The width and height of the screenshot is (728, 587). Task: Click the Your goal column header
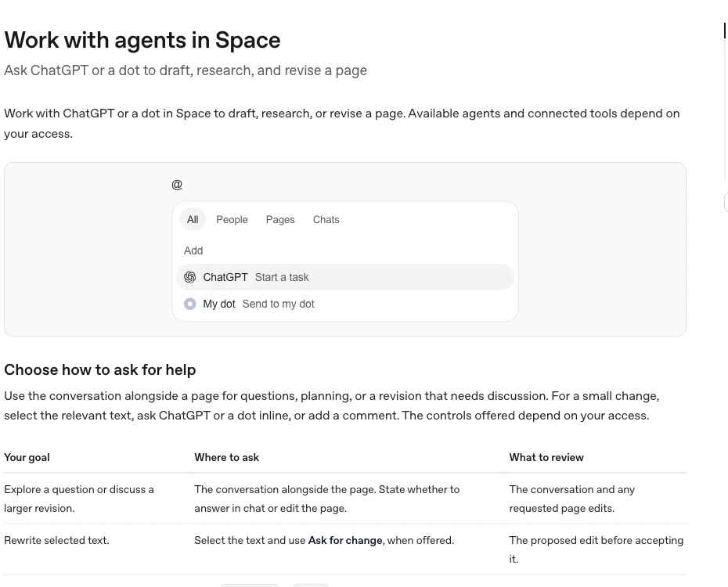coord(27,458)
